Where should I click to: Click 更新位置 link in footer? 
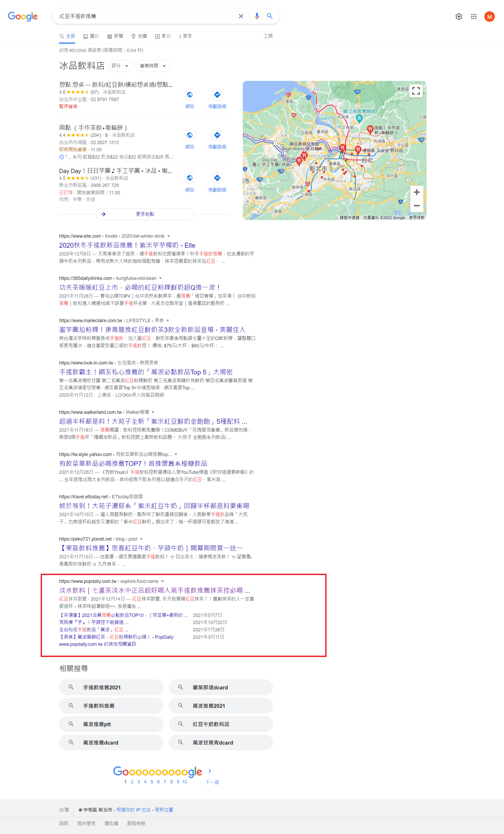tap(164, 810)
